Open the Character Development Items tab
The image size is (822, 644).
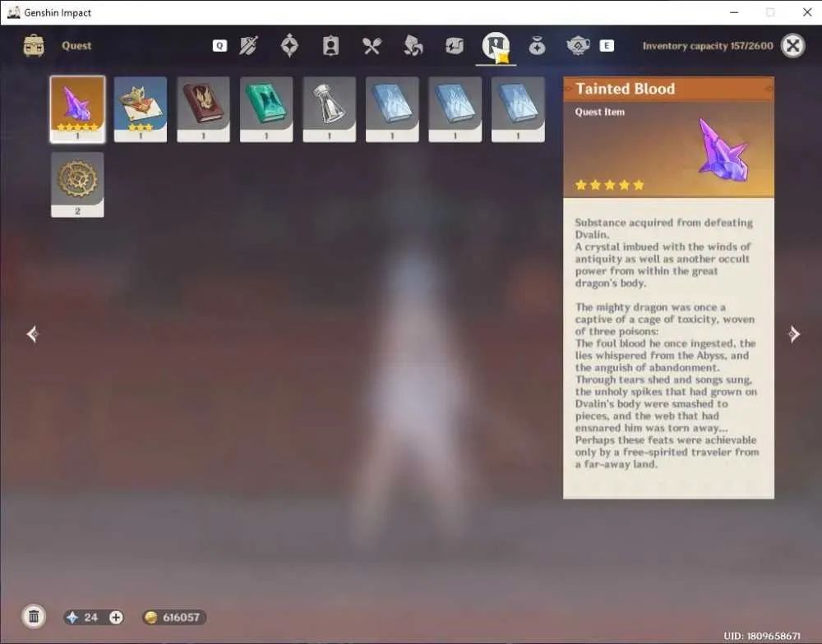tap(330, 46)
